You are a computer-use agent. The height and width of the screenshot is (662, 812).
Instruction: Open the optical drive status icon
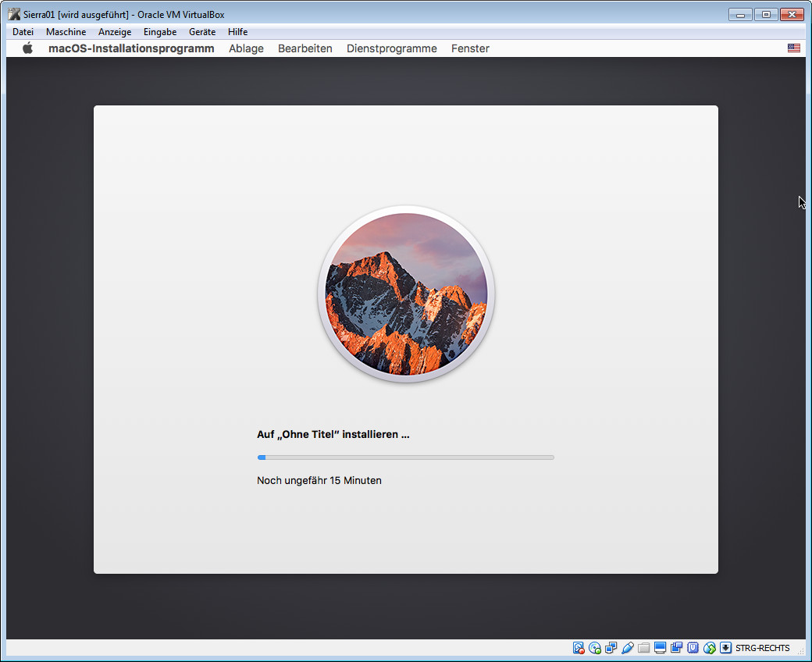click(x=595, y=648)
